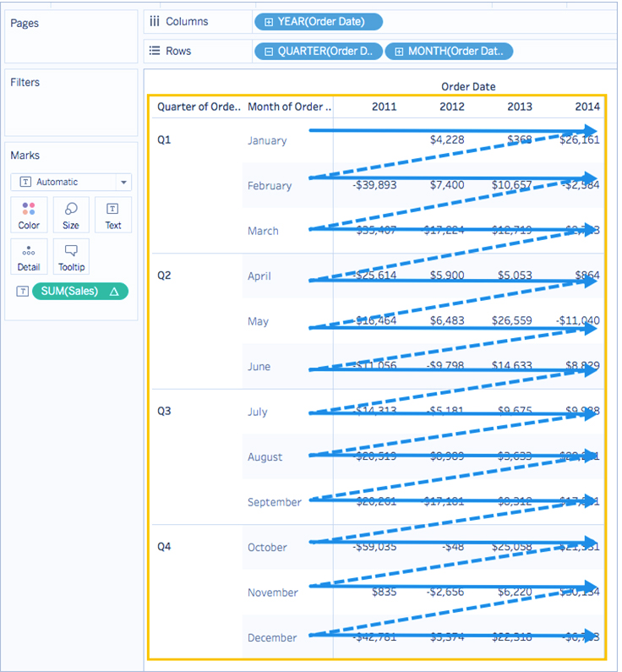Select the December row label
622x672 pixels.
click(x=272, y=637)
